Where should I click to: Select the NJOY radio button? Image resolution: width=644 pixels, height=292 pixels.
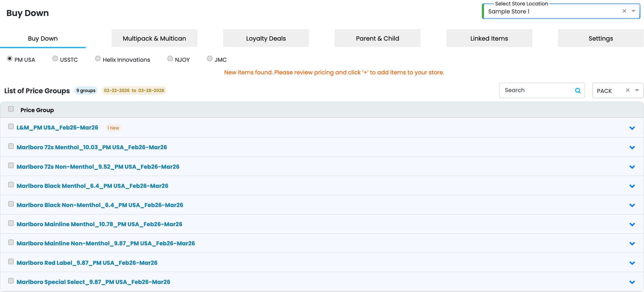coord(170,59)
